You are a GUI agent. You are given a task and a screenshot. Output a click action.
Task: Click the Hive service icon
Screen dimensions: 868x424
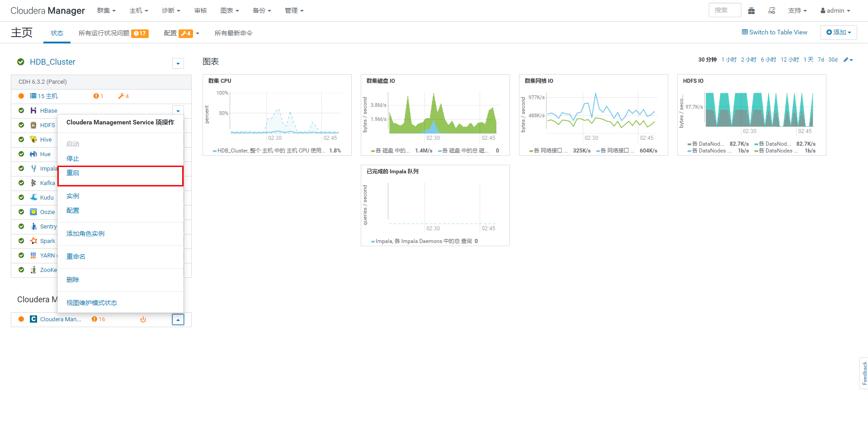click(x=33, y=139)
